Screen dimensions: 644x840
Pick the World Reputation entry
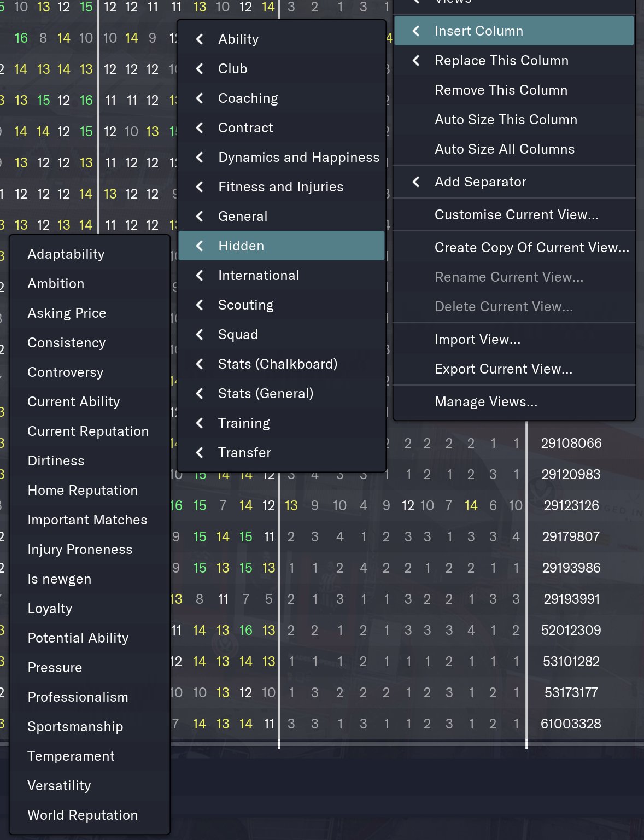[83, 815]
